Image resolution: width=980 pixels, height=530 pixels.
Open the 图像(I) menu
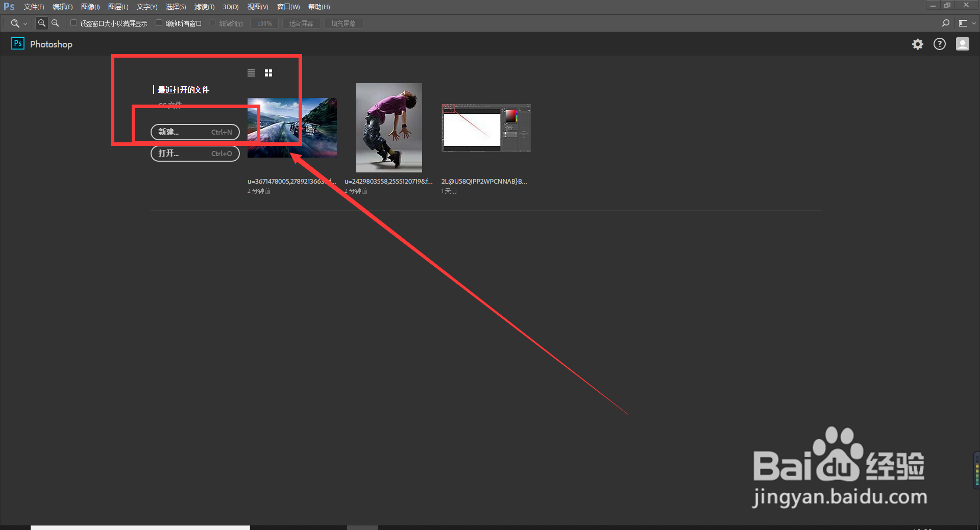click(90, 7)
